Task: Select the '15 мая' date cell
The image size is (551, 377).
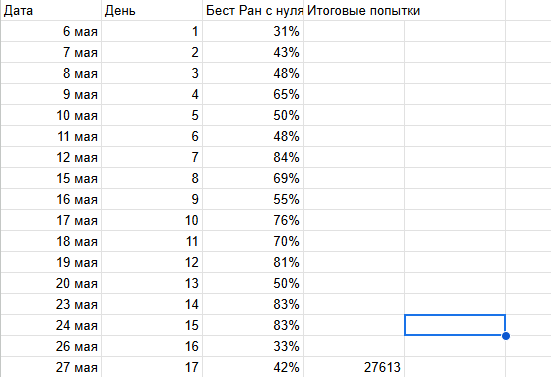Action: 51,178
